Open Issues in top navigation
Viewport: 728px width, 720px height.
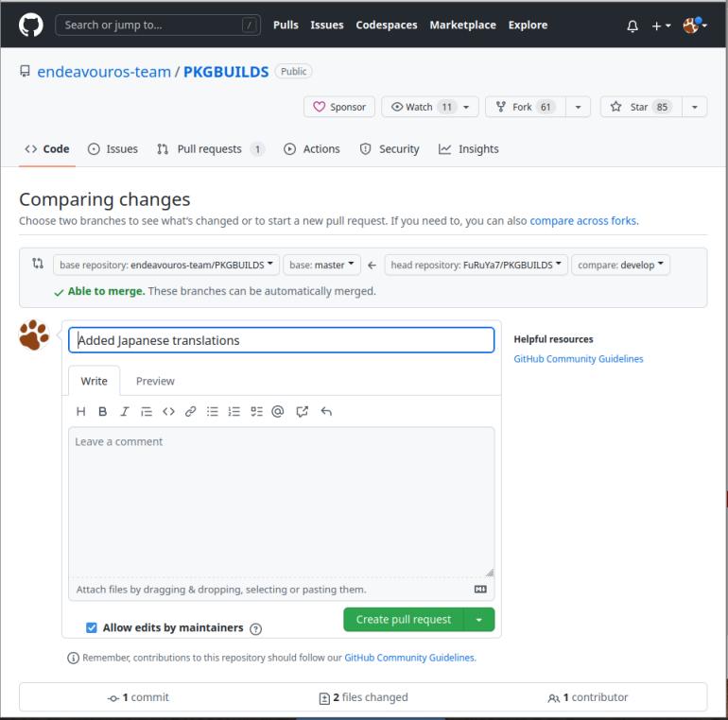click(327, 26)
